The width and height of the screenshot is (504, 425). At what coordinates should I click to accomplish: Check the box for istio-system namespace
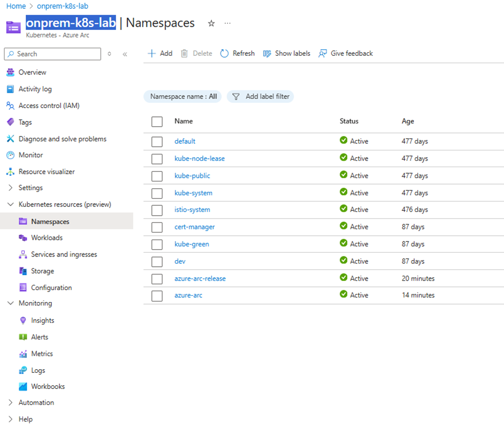coord(157,210)
